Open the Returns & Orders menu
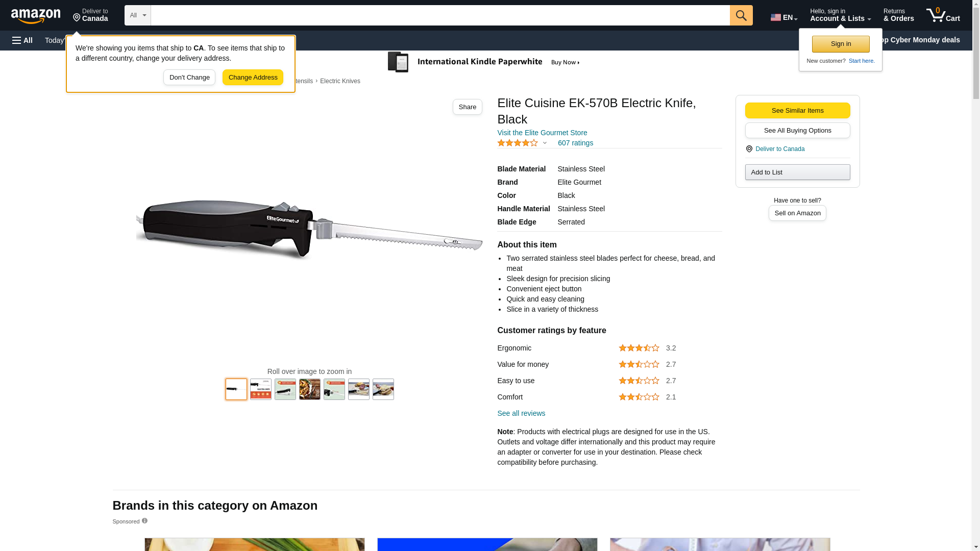Screen dimensions: 980x551 tap(898, 15)
